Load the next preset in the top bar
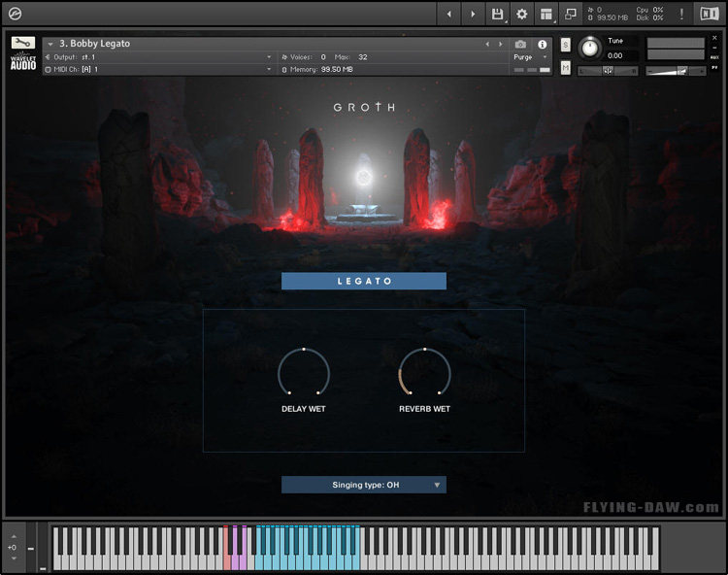 coord(473,15)
